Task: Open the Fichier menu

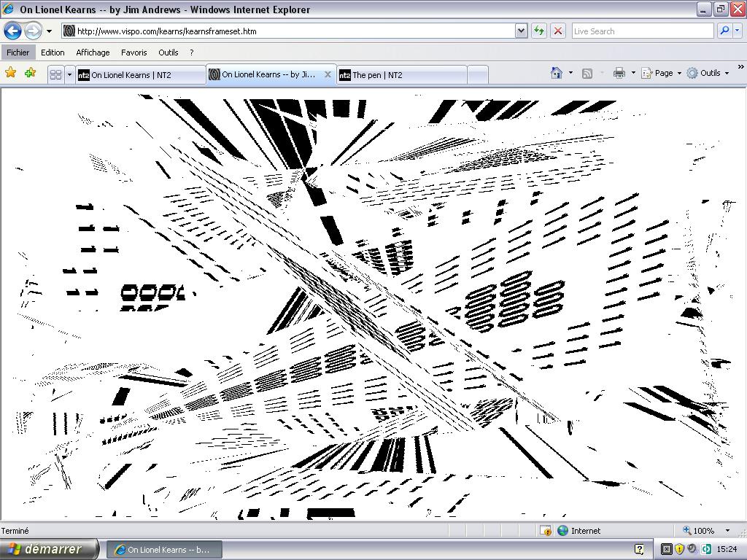Action: click(18, 52)
